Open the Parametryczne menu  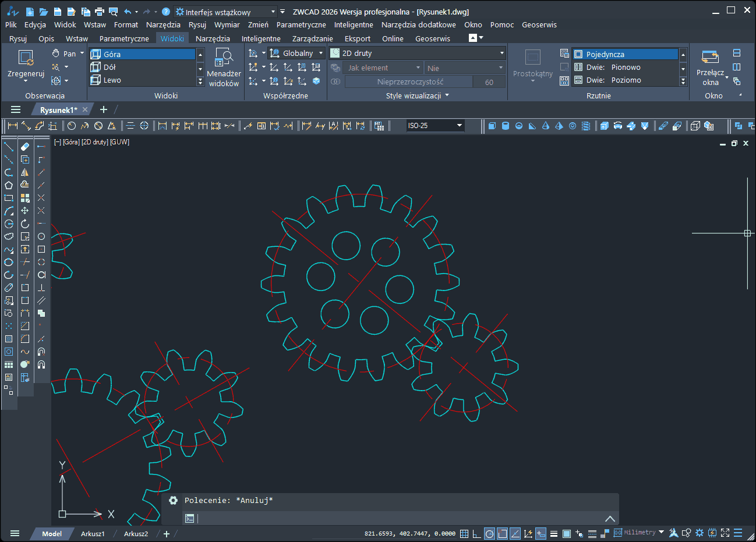301,25
